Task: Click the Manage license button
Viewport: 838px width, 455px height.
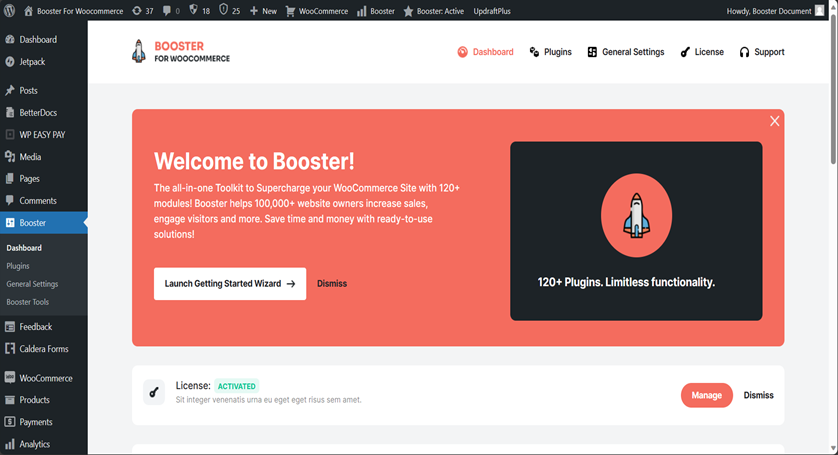Action: coord(707,395)
